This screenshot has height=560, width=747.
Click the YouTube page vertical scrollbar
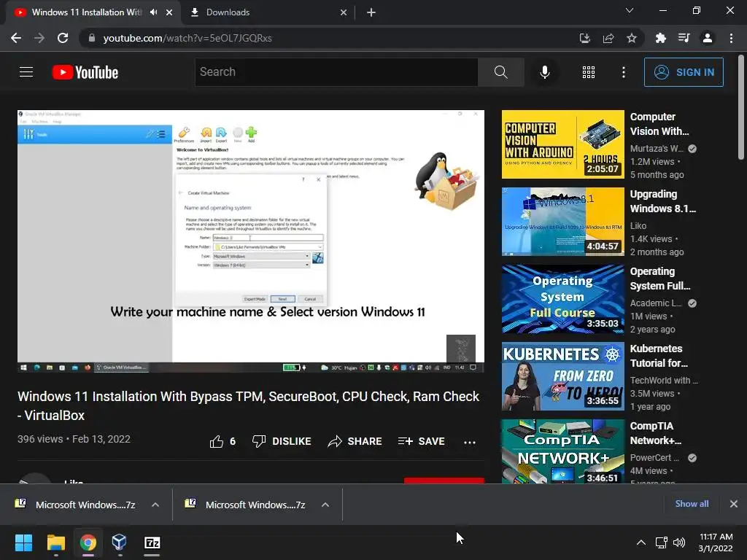(741, 108)
